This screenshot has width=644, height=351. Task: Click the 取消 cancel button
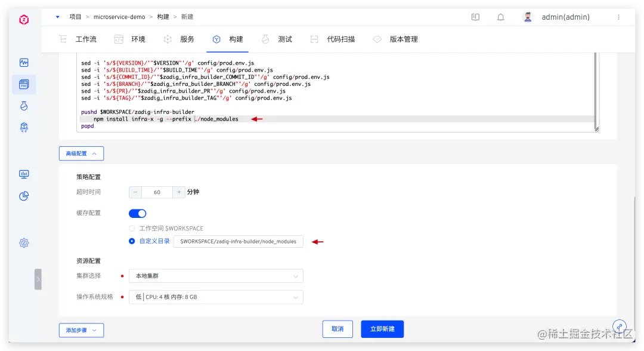coord(338,329)
